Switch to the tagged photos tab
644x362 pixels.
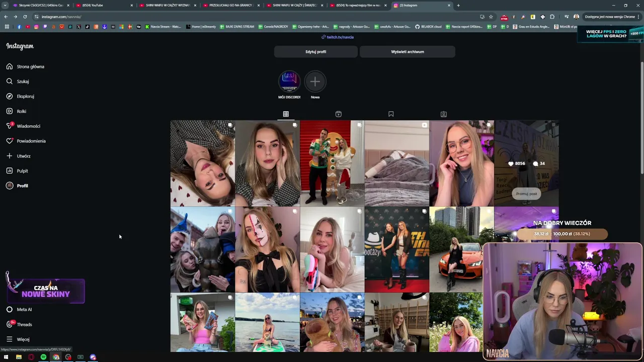tap(443, 114)
